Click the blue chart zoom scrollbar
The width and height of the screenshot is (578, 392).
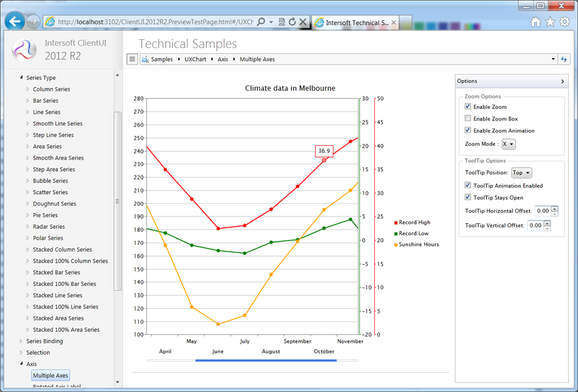click(x=266, y=361)
